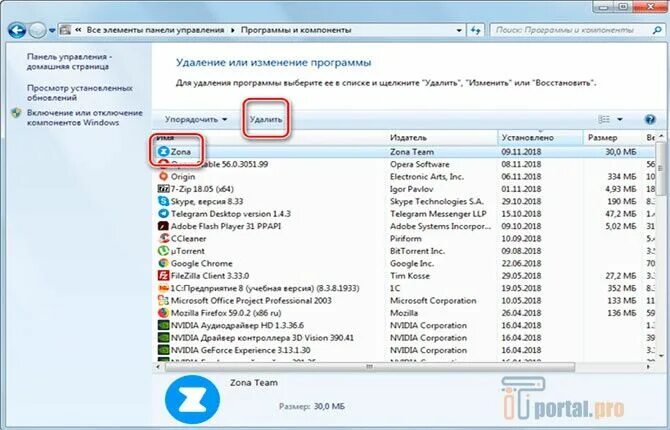Click the vertical scrollbar up arrow

tap(661, 136)
